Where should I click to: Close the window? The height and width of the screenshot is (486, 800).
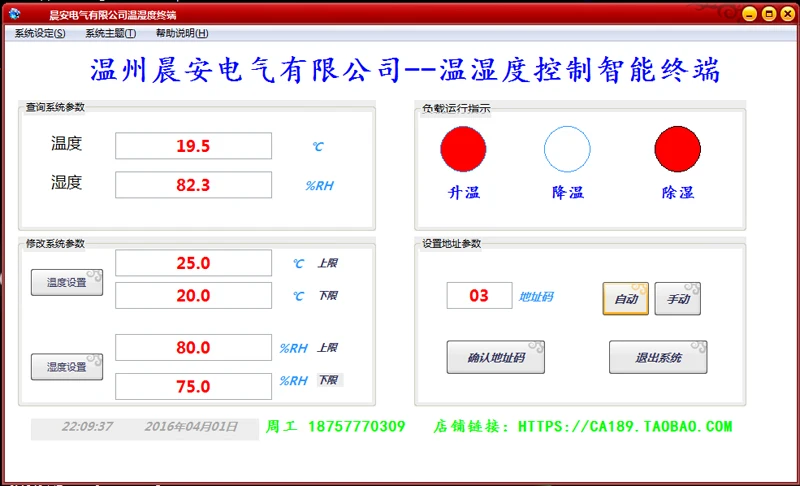[788, 14]
